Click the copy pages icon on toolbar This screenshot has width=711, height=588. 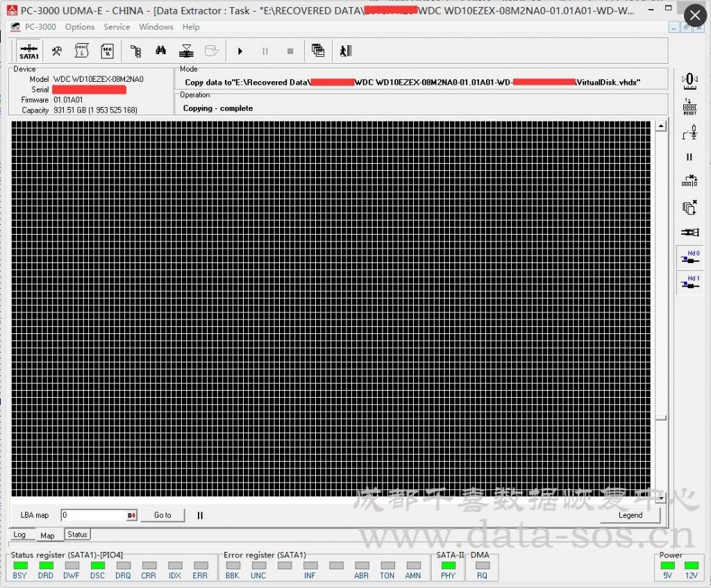click(x=318, y=51)
